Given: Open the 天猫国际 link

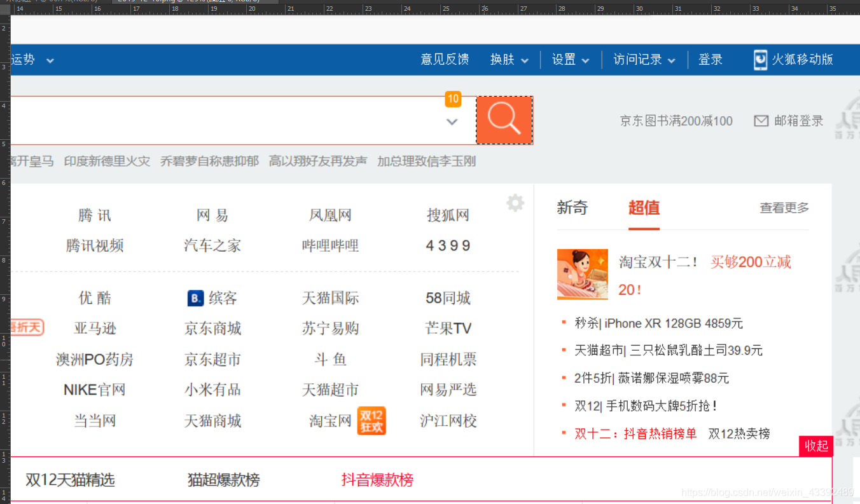Looking at the screenshot, I should (330, 298).
